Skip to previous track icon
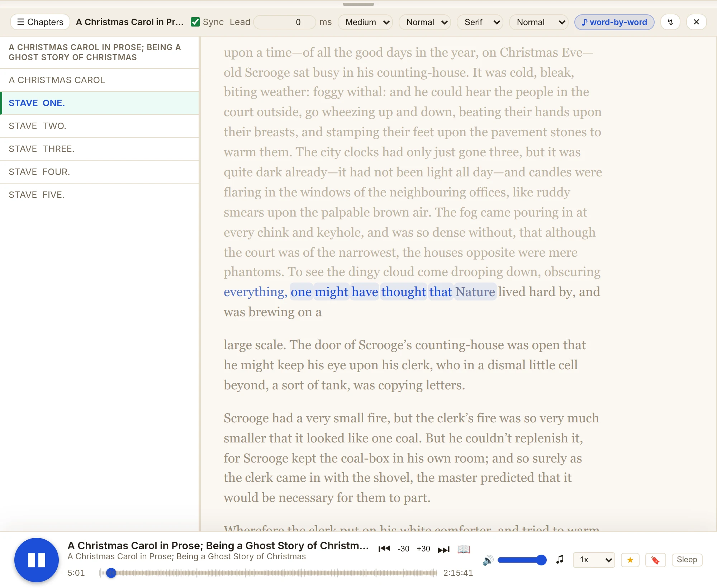Image resolution: width=717 pixels, height=588 pixels. tap(384, 549)
